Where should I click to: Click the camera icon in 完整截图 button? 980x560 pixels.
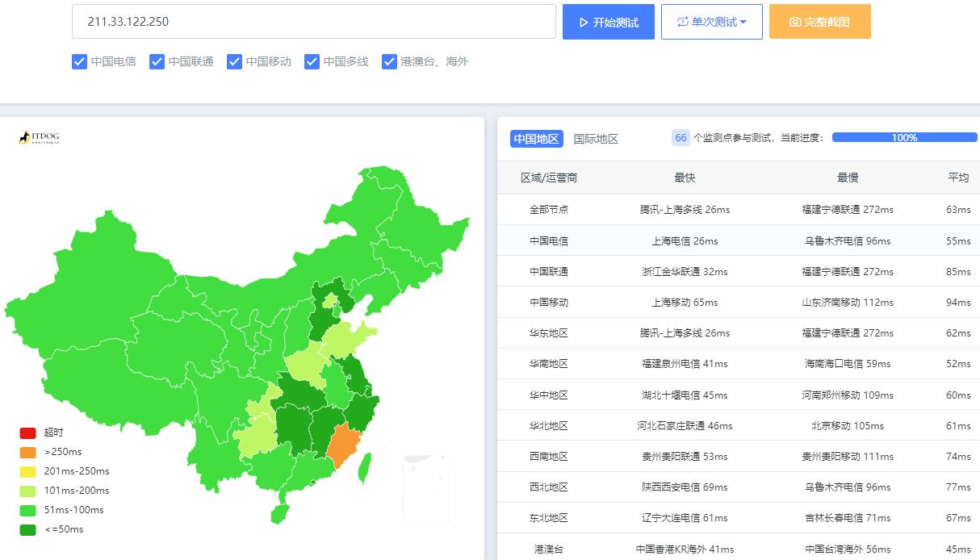[795, 22]
